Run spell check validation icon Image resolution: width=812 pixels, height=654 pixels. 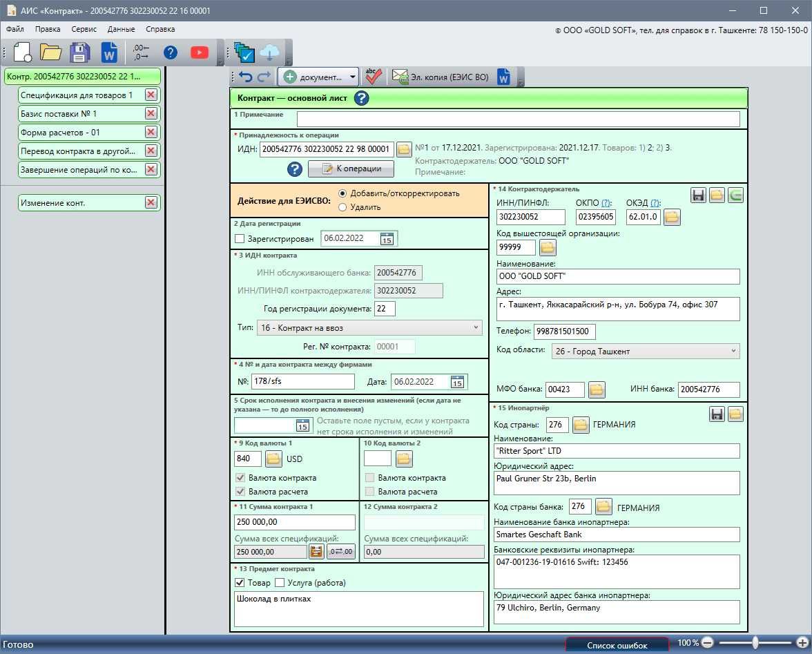(x=373, y=77)
